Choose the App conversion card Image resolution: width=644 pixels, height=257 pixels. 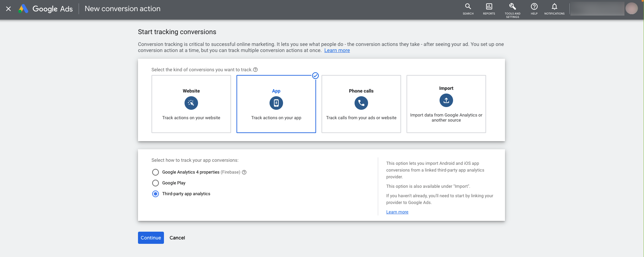(x=276, y=104)
